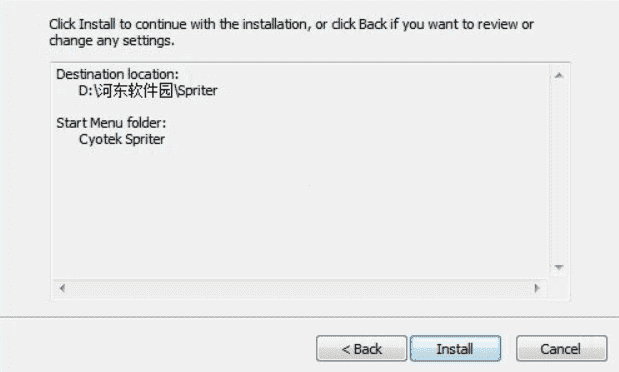
Task: Go to previous step with Back button
Action: (361, 348)
